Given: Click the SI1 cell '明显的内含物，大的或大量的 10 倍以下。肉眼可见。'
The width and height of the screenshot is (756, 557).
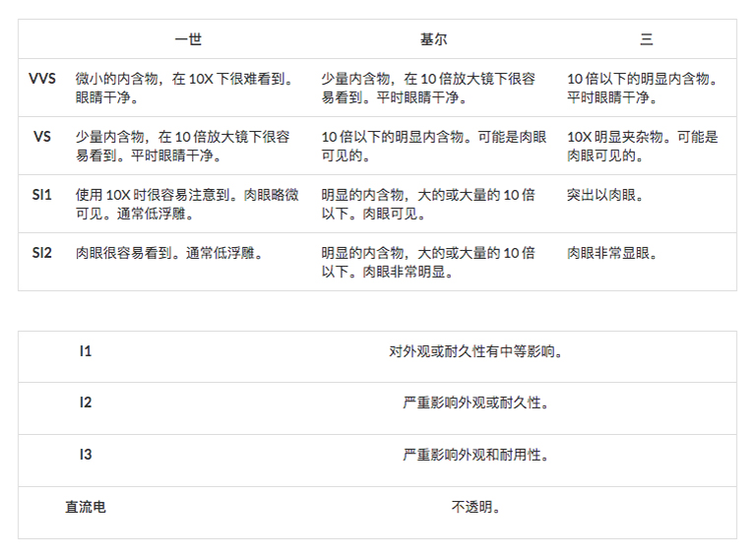Looking at the screenshot, I should click(x=428, y=205).
